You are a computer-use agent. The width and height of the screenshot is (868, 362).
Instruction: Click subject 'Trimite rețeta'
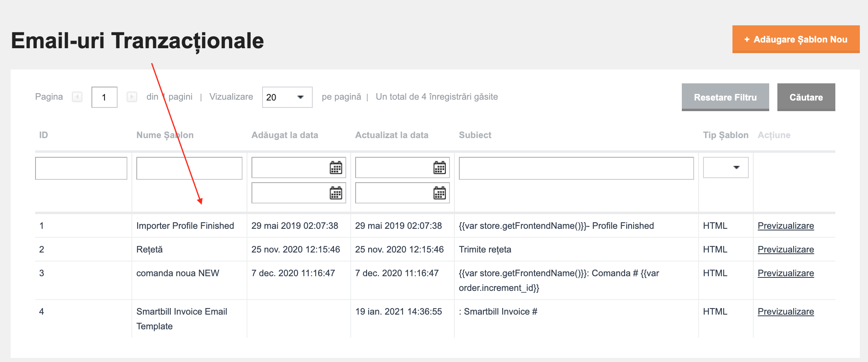tap(485, 250)
